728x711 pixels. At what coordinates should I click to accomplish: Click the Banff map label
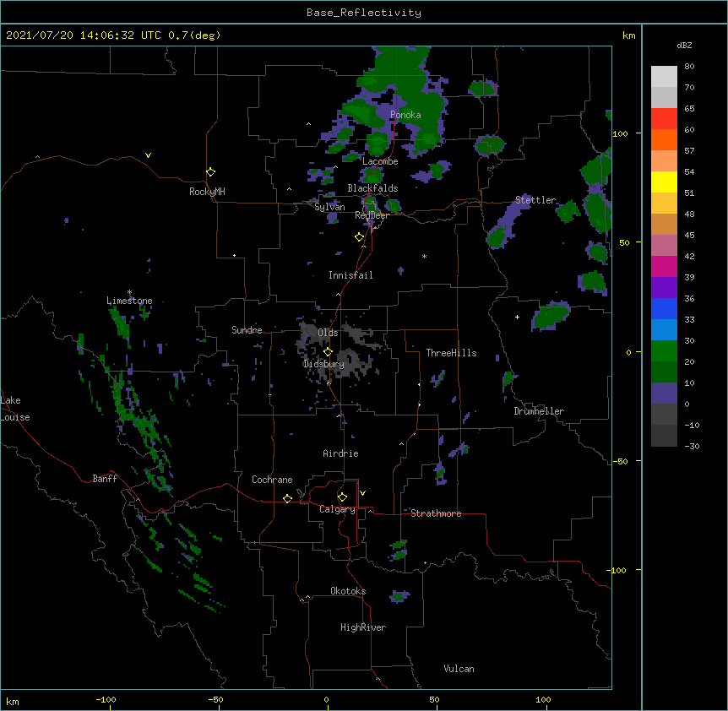105,479
